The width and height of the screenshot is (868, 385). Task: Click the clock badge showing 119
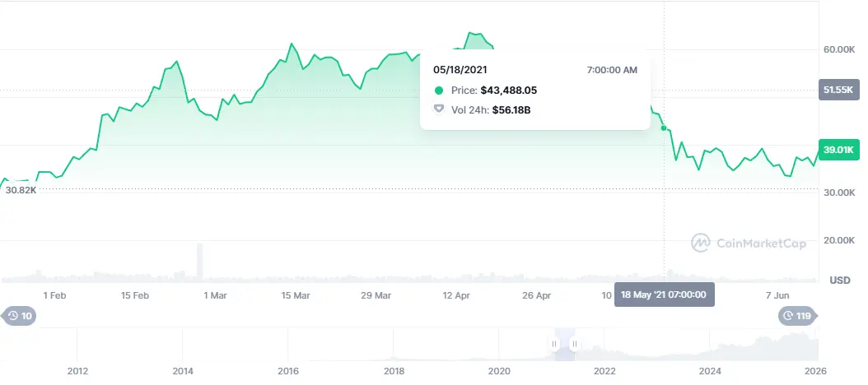click(799, 316)
